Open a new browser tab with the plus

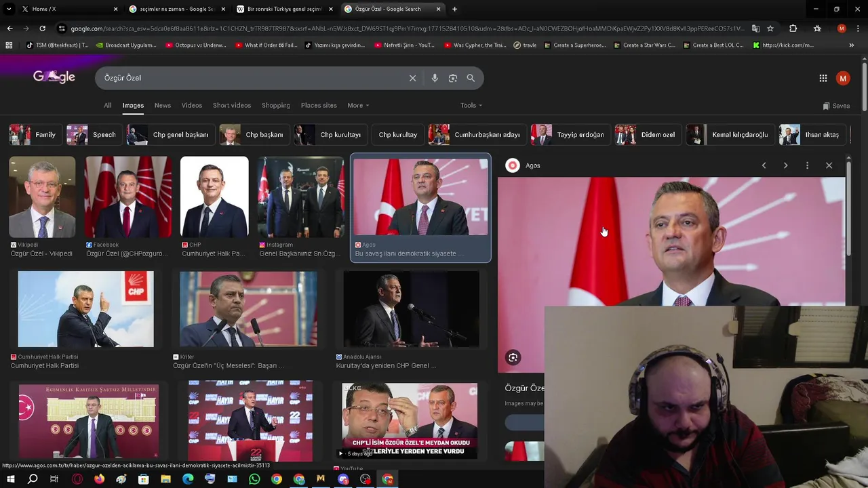point(454,9)
